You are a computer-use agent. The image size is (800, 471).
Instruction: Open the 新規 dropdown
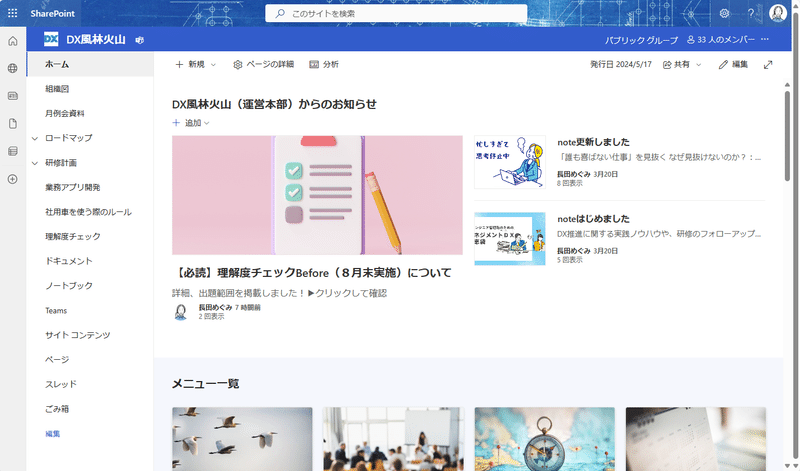tap(196, 64)
